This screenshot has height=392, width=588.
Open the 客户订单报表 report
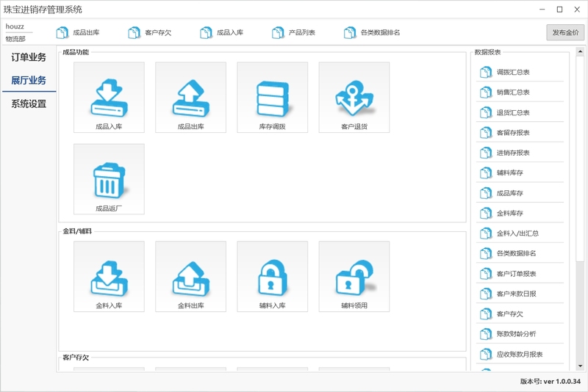(x=520, y=274)
